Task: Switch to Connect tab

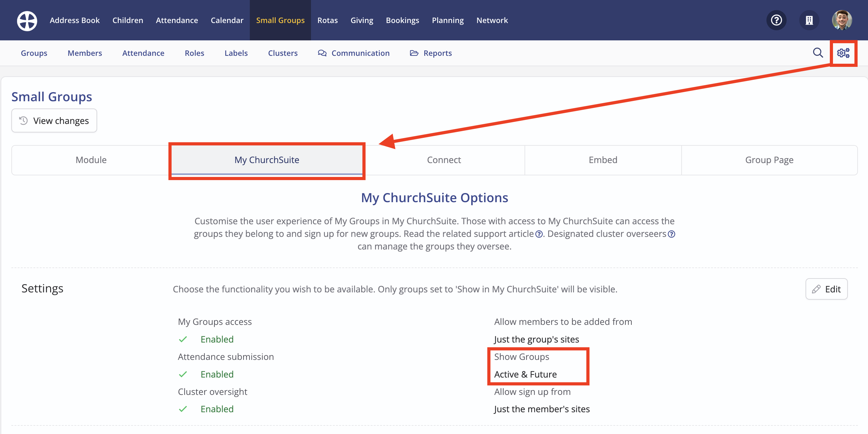Action: point(444,160)
